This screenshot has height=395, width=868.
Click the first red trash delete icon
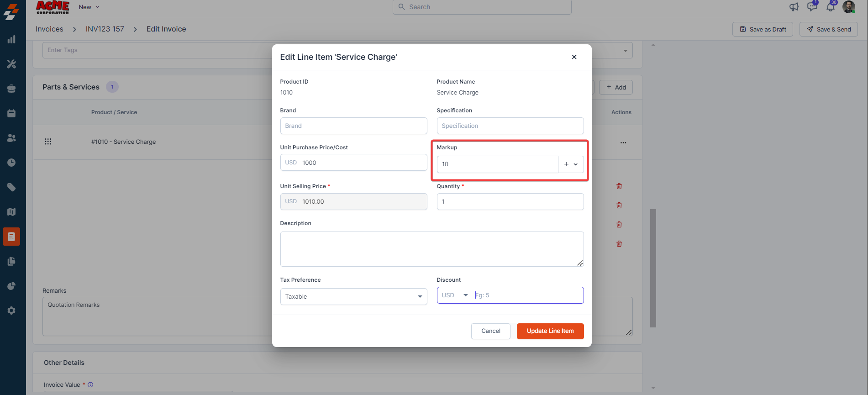coord(619,186)
